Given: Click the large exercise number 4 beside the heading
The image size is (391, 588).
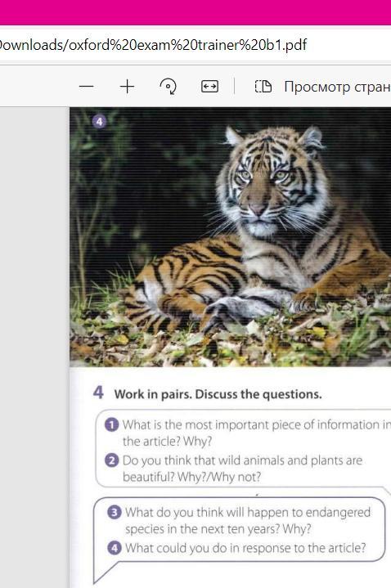Looking at the screenshot, I should tap(98, 393).
